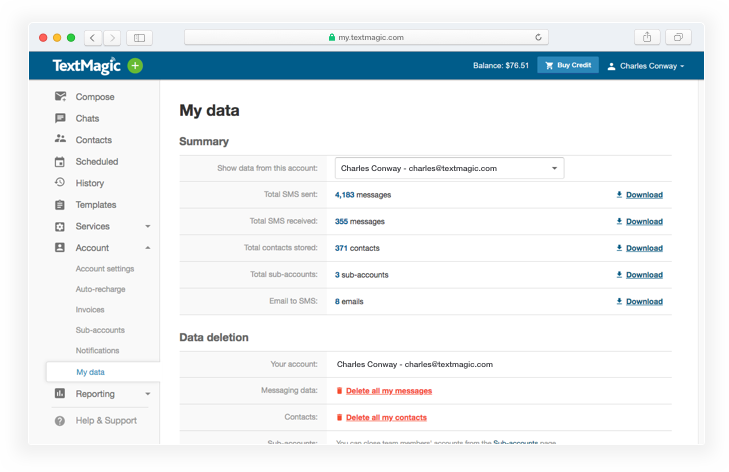Click the Reporting chart icon
This screenshot has width=729, height=472.
pos(60,393)
